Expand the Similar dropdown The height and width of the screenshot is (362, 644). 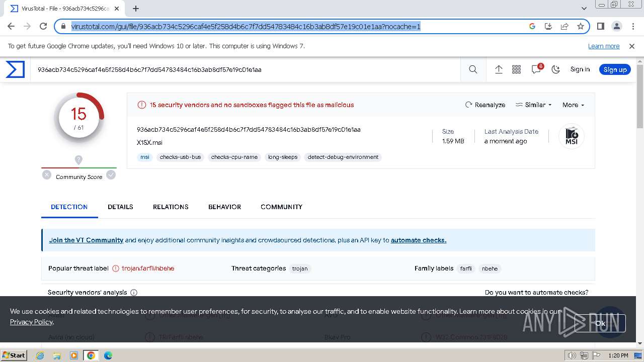tap(533, 105)
